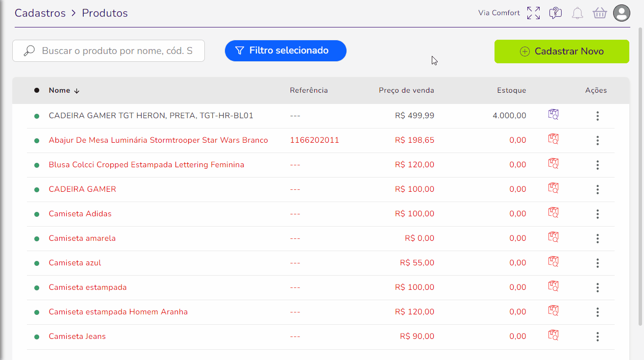Open product Camiseta azul
The height and width of the screenshot is (360, 644).
pyautogui.click(x=75, y=263)
